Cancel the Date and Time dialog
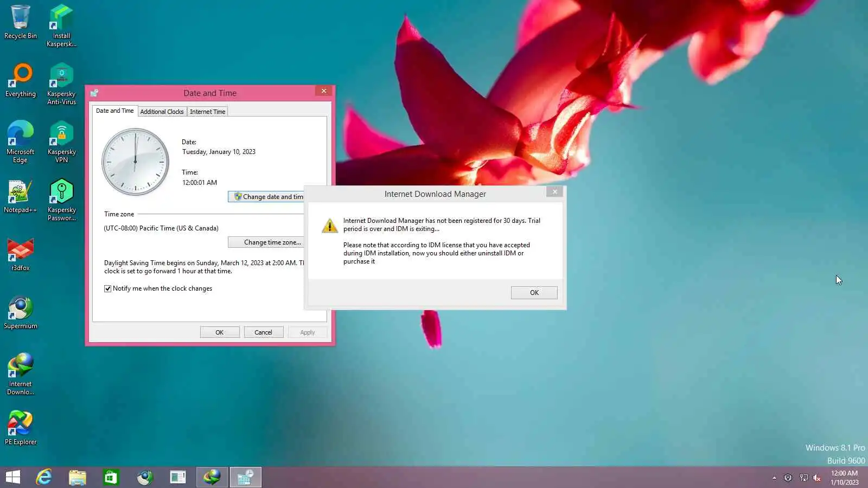 tap(263, 332)
